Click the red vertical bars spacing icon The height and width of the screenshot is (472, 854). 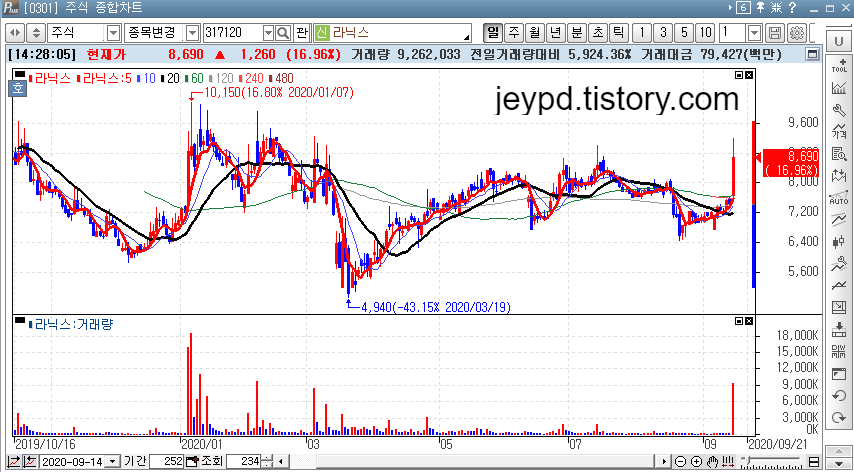point(727,462)
